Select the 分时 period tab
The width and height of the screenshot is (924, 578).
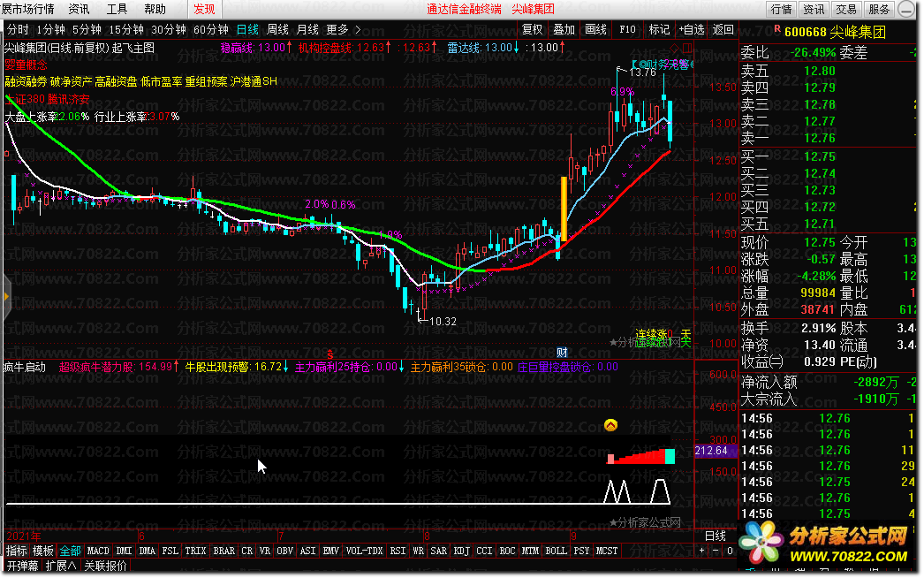coord(18,29)
